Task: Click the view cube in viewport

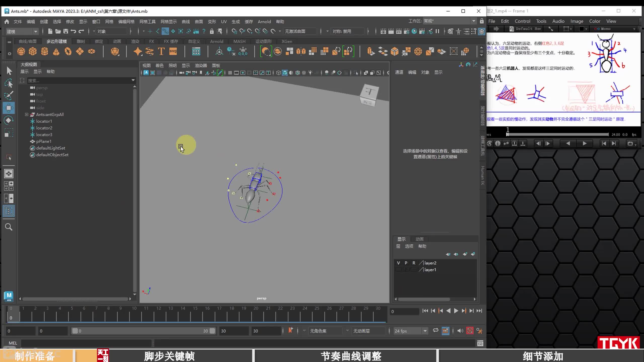Action: pos(369,95)
